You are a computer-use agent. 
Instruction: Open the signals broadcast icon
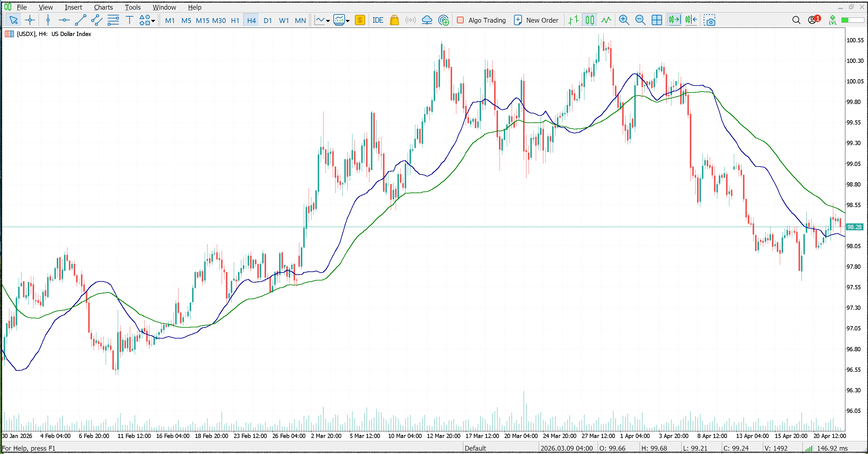tap(410, 20)
